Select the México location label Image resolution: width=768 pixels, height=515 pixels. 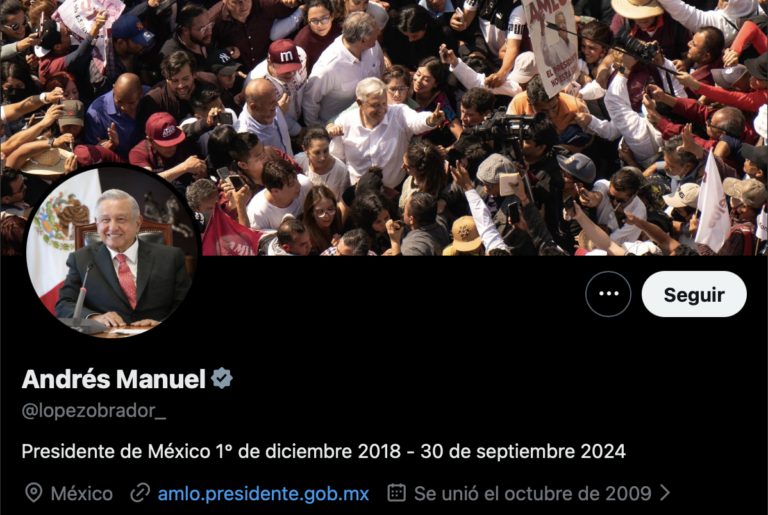[x=82, y=493]
